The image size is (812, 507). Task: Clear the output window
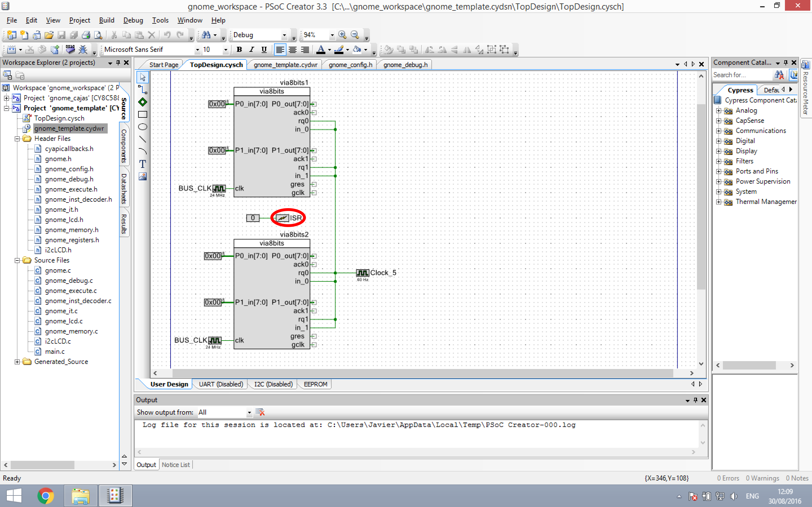click(x=260, y=412)
